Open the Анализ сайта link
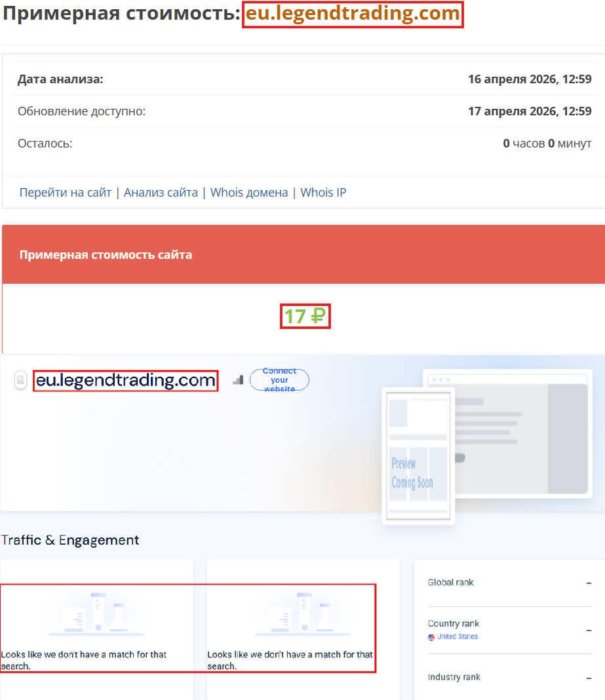The height and width of the screenshot is (700, 605). click(162, 192)
